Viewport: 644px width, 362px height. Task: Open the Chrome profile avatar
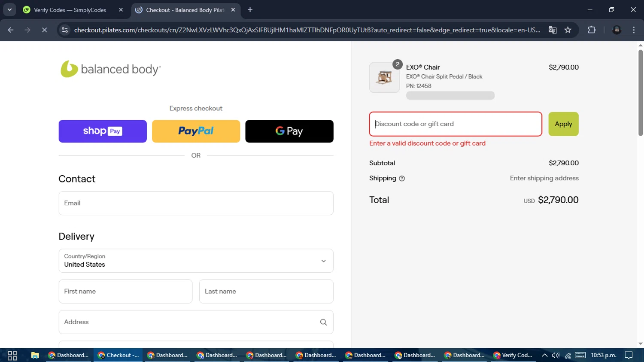click(617, 30)
